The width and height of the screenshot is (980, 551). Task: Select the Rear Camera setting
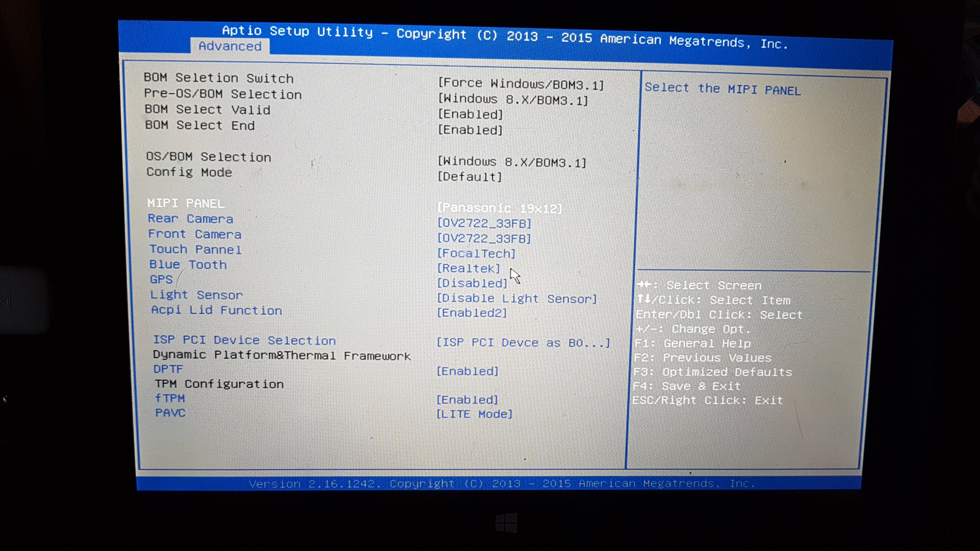[x=191, y=219]
